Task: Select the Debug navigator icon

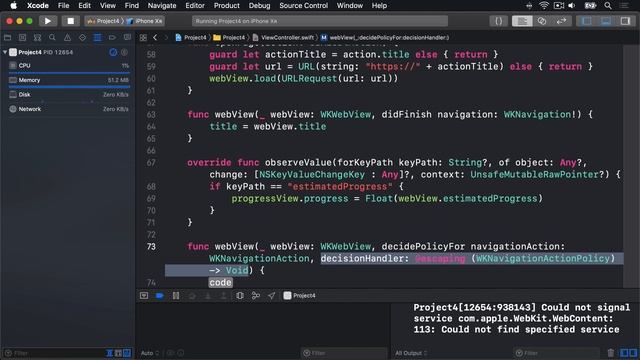Action: click(x=97, y=38)
